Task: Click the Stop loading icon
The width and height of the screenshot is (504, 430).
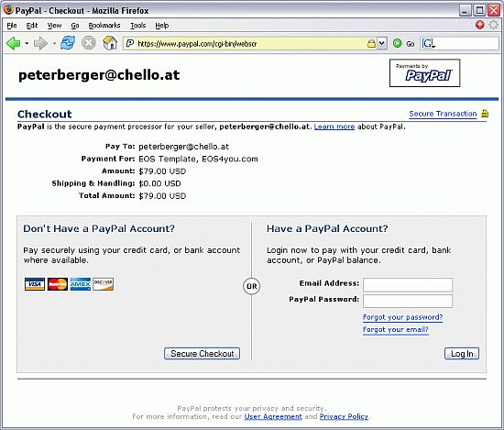Action: pyautogui.click(x=88, y=43)
